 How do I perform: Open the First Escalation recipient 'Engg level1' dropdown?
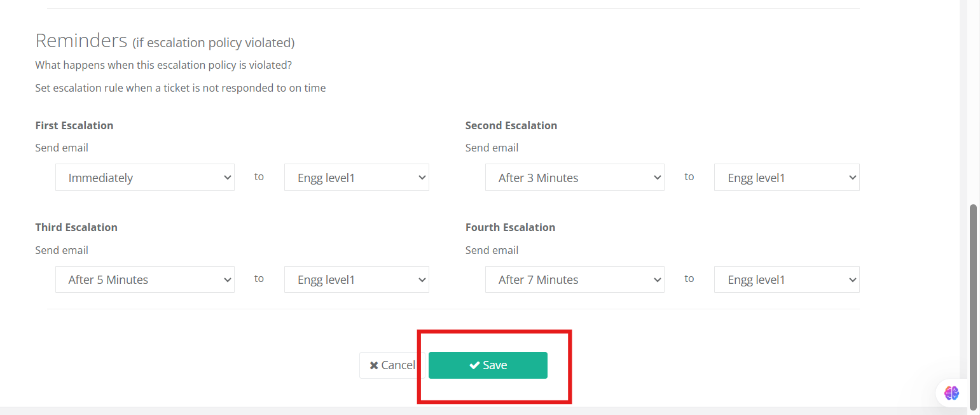tap(356, 178)
